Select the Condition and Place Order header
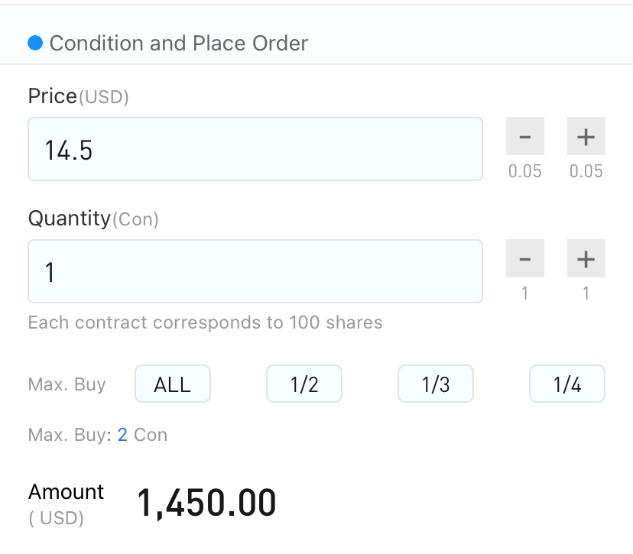The height and width of the screenshot is (554, 633). pyautogui.click(x=178, y=43)
